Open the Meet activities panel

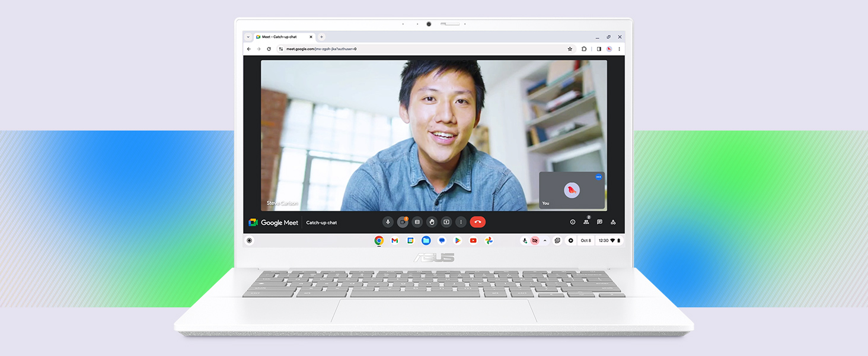(613, 222)
